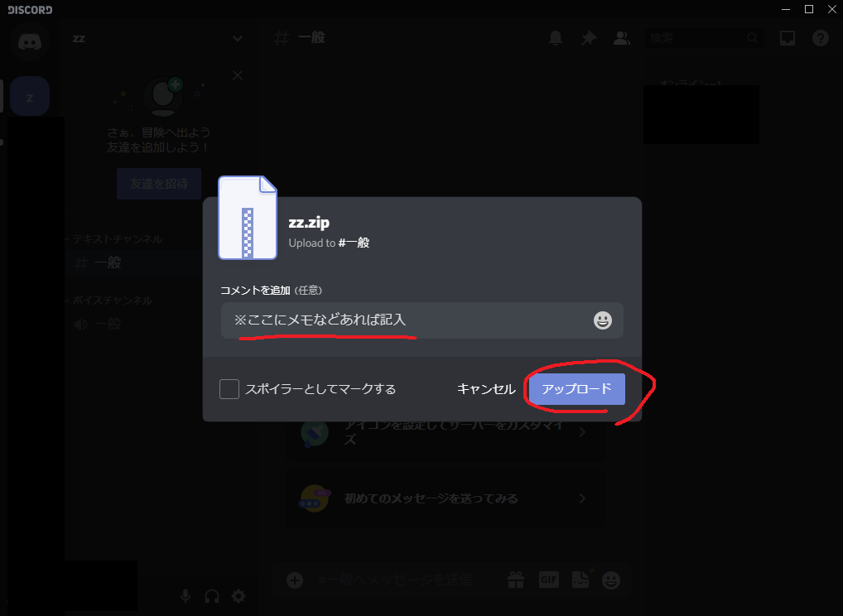Mute microphone via mic icon
The width and height of the screenshot is (843, 616).
(185, 596)
